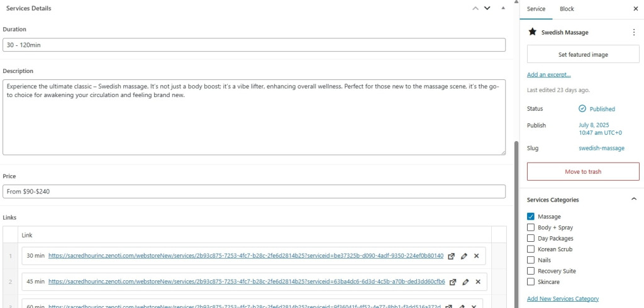Check the Skincare category box
644x308 pixels.
point(531,282)
